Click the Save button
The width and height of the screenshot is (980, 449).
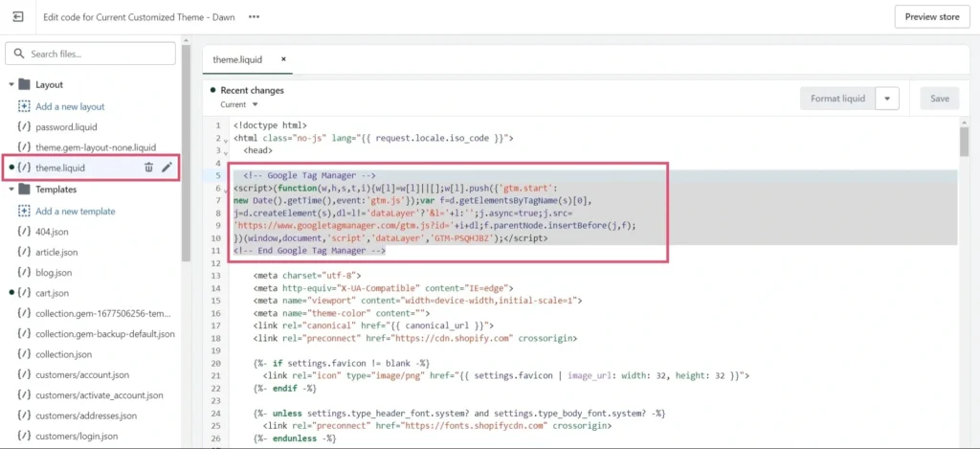tap(940, 99)
